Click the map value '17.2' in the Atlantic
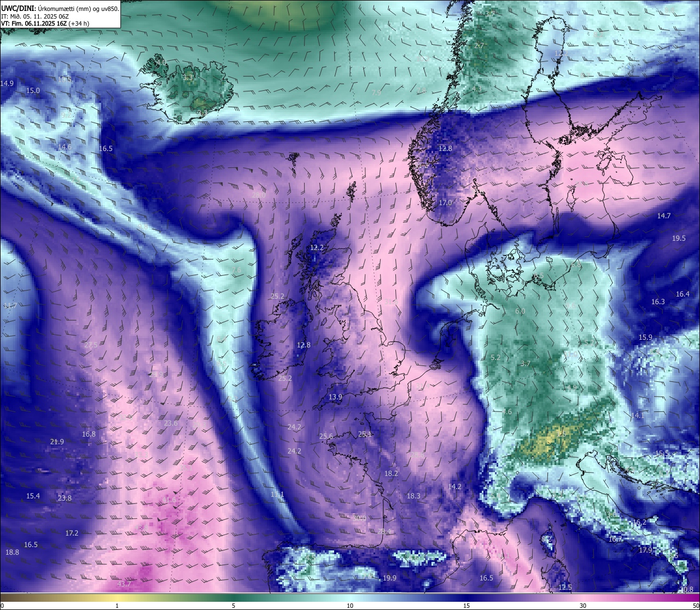The image size is (700, 610). [72, 533]
